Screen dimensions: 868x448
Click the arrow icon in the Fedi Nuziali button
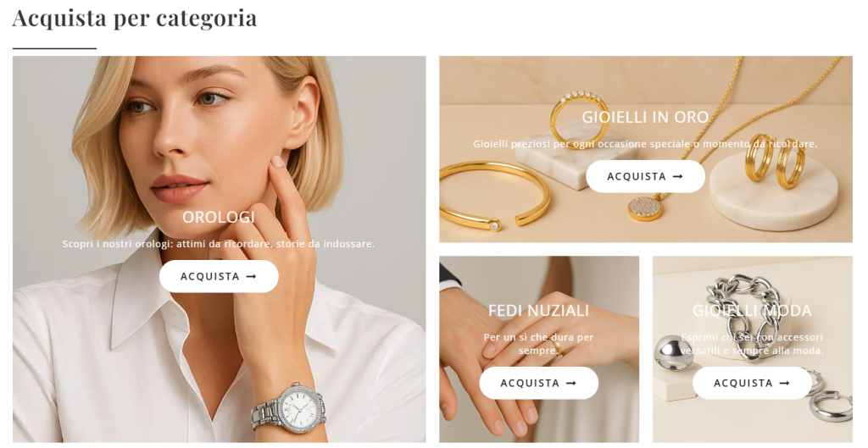[571, 383]
